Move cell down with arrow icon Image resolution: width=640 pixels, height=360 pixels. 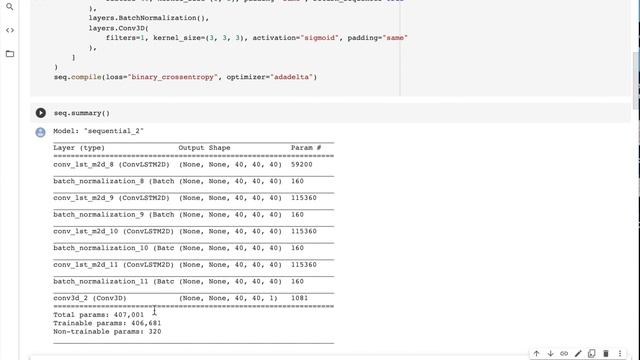pyautogui.click(x=550, y=353)
